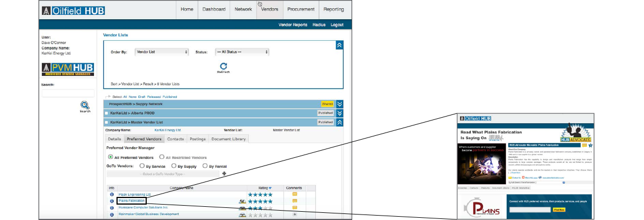This screenshot has height=220, width=644.
Task: Select the By Supply radio button
Action: click(174, 166)
